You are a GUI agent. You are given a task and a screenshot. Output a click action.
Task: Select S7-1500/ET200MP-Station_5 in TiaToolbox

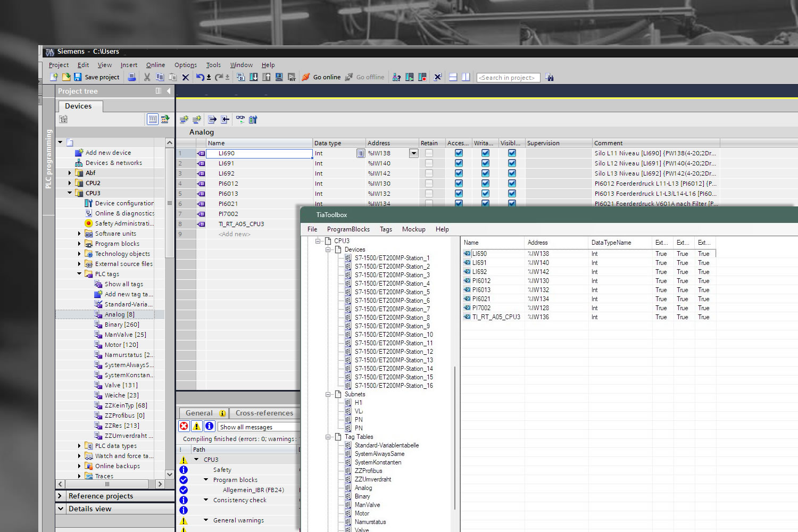click(x=392, y=292)
